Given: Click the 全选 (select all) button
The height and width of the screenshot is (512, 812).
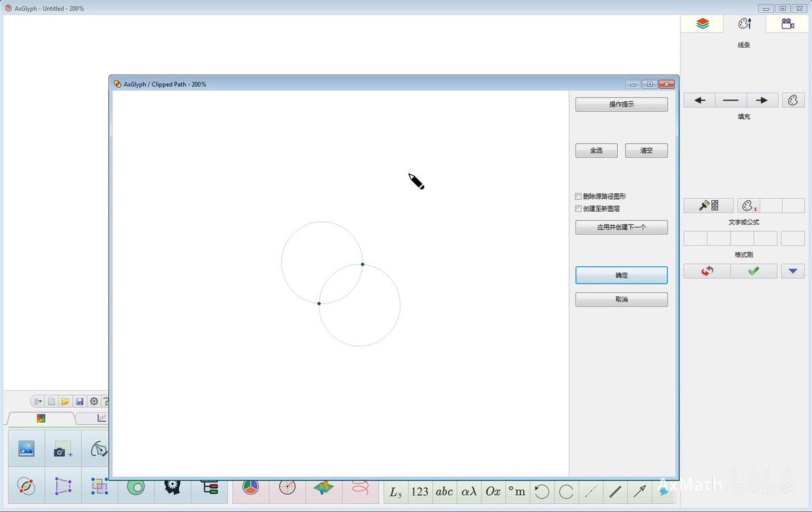Looking at the screenshot, I should point(597,150).
